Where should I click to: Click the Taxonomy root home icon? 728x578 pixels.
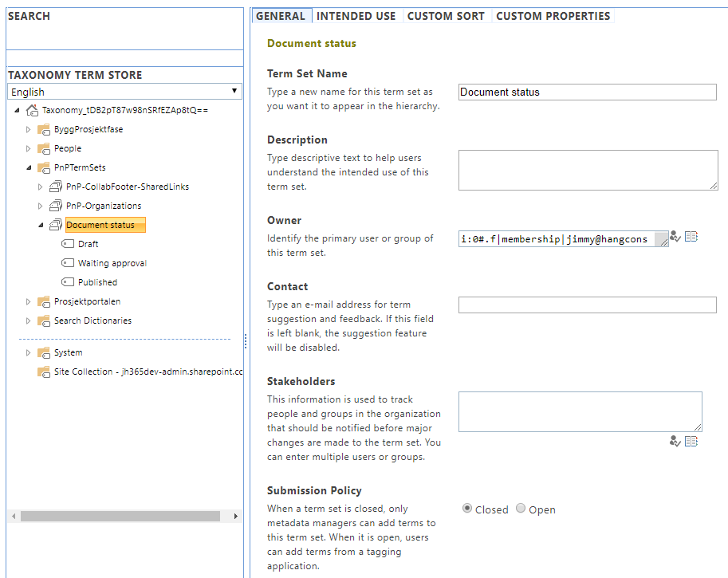32,110
